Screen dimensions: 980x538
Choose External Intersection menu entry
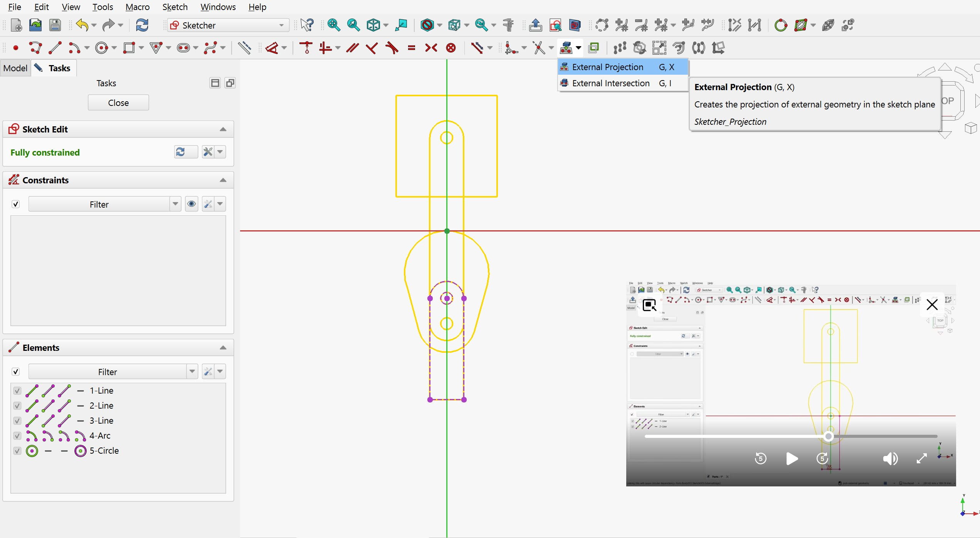click(610, 83)
